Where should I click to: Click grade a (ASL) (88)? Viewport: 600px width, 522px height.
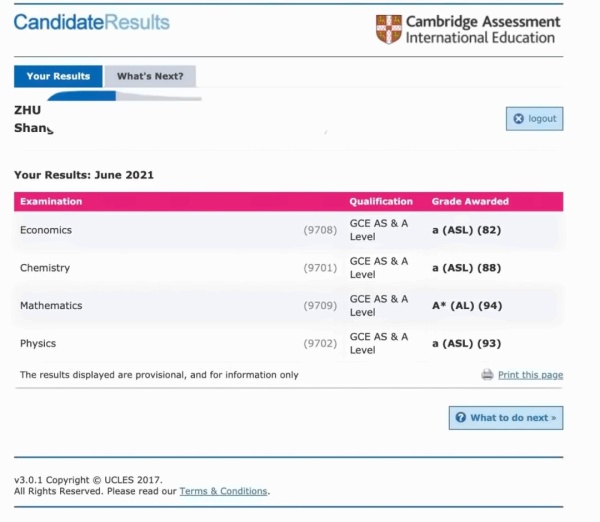pyautogui.click(x=466, y=268)
